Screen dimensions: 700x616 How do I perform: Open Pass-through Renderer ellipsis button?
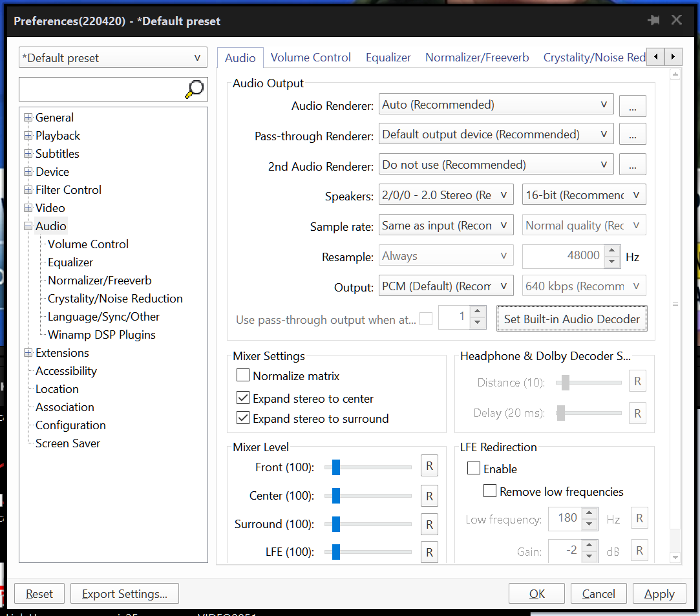[x=633, y=134]
